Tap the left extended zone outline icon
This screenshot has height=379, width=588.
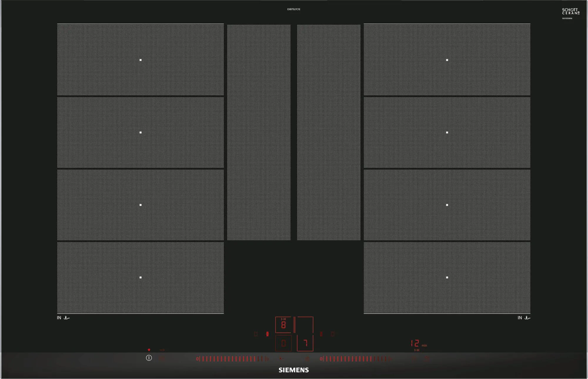coord(256,334)
